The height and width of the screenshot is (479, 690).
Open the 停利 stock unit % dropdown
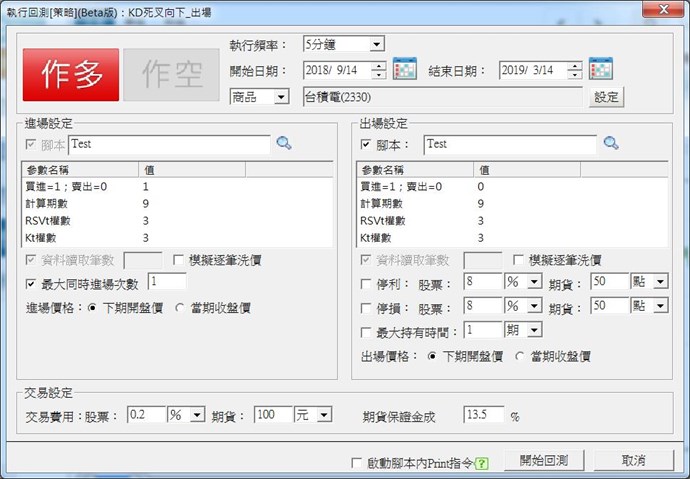(x=534, y=282)
